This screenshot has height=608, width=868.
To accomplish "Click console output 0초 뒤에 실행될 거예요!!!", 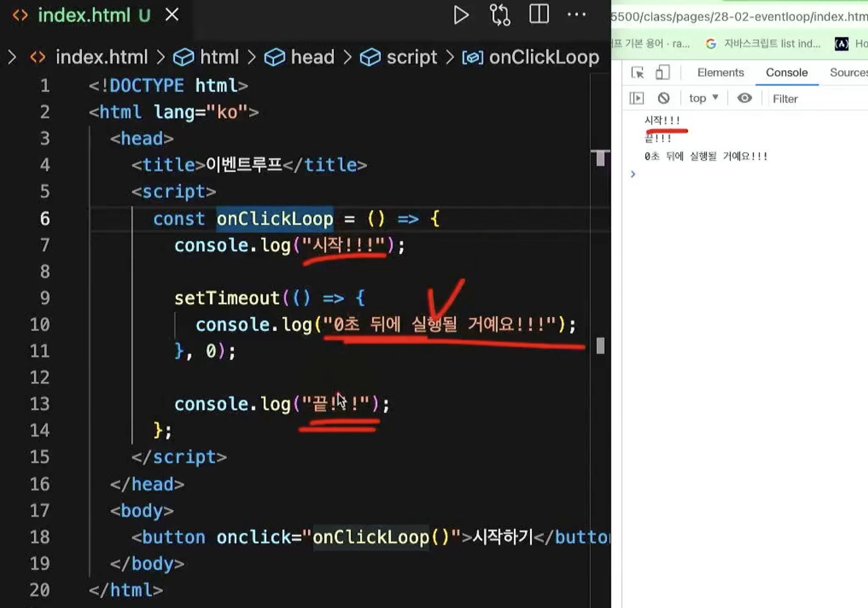I will 706,156.
